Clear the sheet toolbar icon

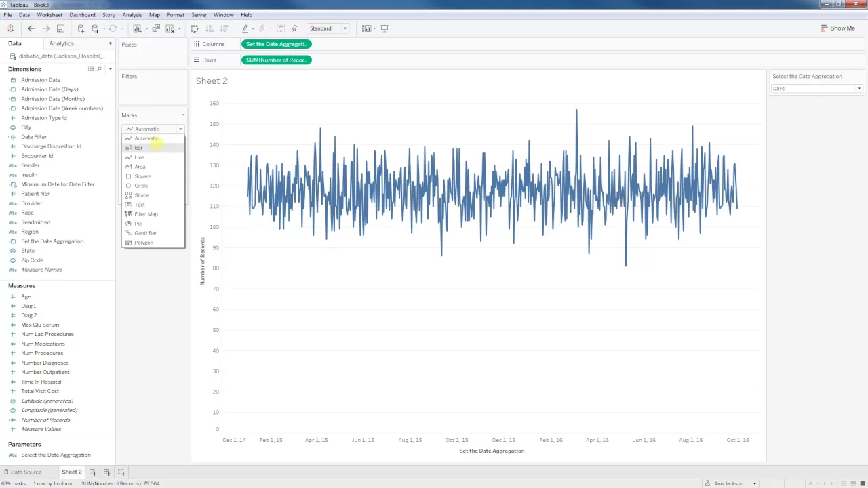(x=170, y=28)
